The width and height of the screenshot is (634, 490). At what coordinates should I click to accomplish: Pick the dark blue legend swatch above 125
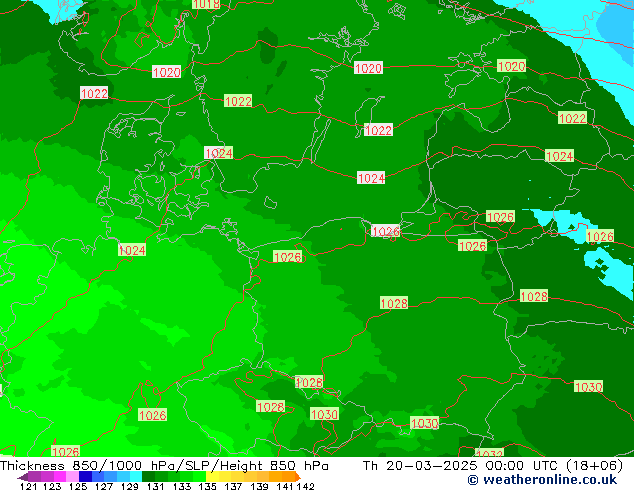[85, 476]
